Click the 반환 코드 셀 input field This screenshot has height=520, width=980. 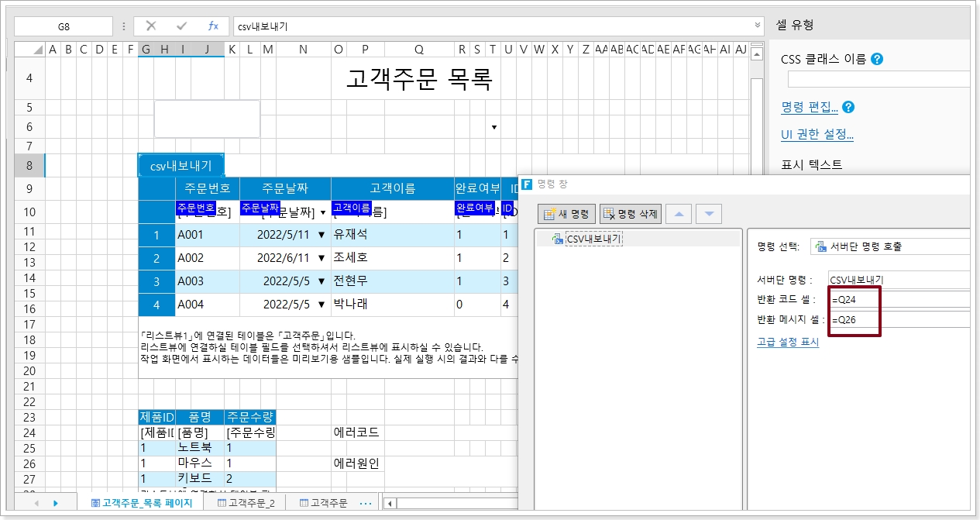click(x=899, y=299)
